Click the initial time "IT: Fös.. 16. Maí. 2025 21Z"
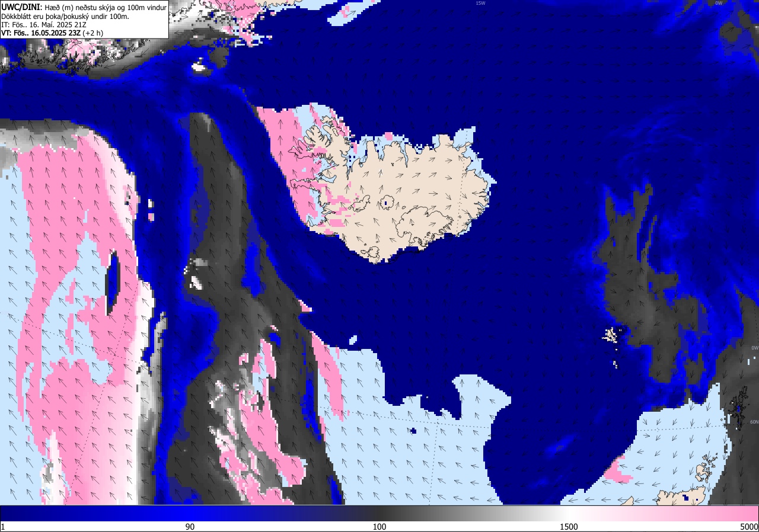Viewport: 759px width, 532px height. 44,24
